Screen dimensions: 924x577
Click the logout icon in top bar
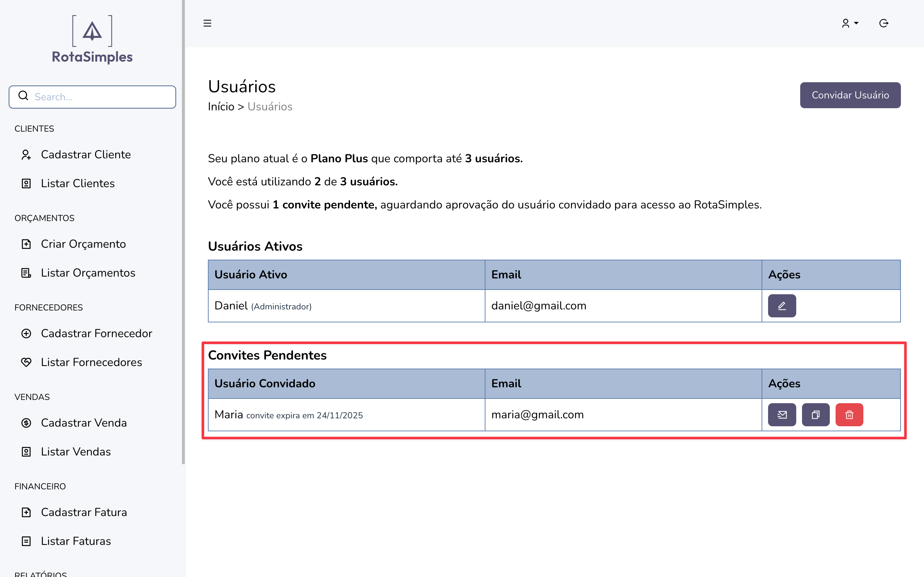point(884,23)
